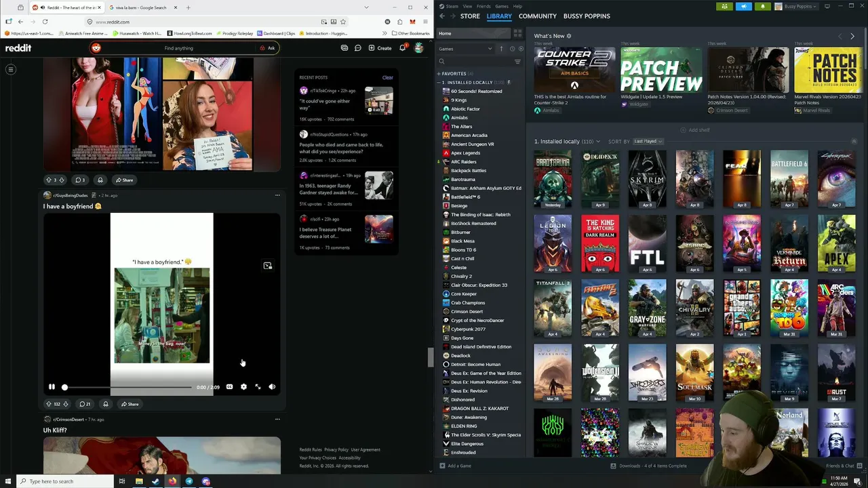Open Steam 'Games' menu
868x488 pixels.
point(502,6)
